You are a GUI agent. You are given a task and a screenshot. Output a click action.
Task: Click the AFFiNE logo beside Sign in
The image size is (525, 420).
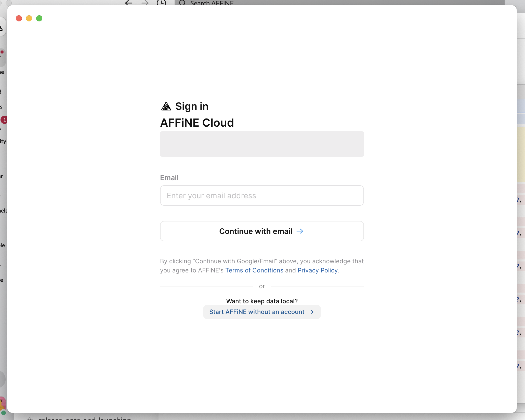pos(166,106)
